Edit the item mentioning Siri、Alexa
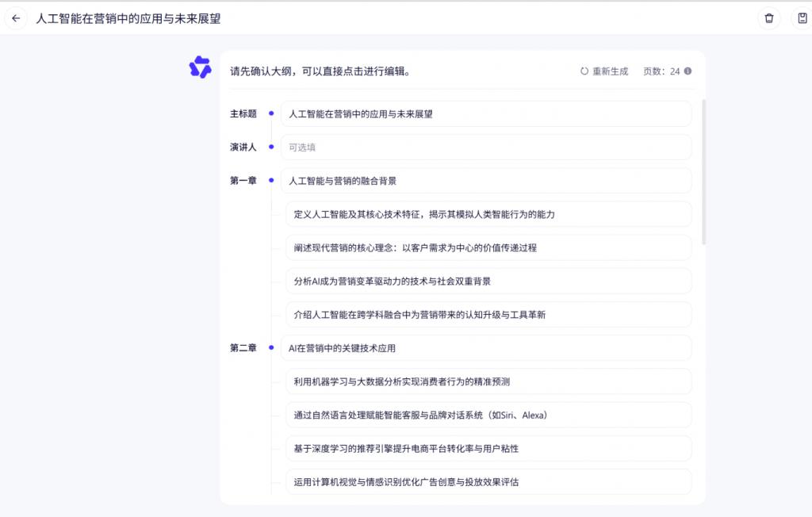 [488, 415]
